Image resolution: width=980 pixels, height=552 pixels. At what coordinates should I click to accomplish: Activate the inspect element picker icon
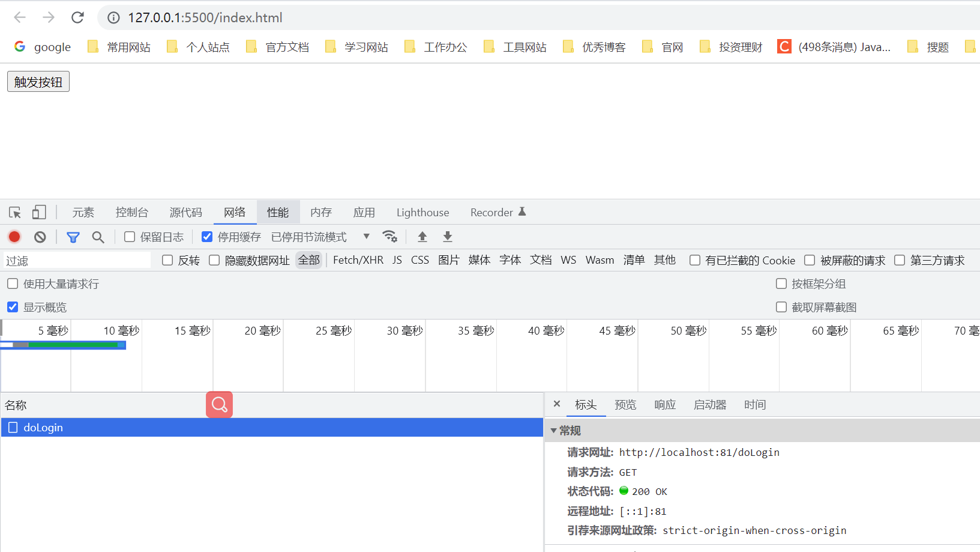(15, 212)
